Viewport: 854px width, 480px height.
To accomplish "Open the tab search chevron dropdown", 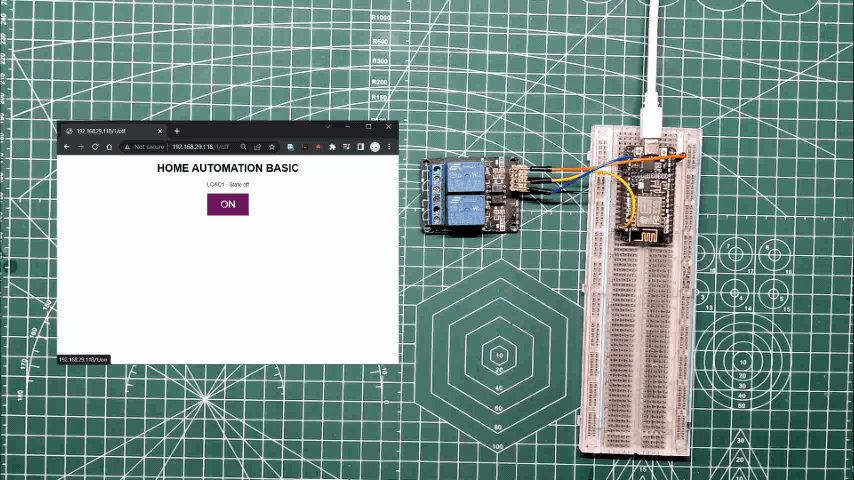I will coord(328,126).
